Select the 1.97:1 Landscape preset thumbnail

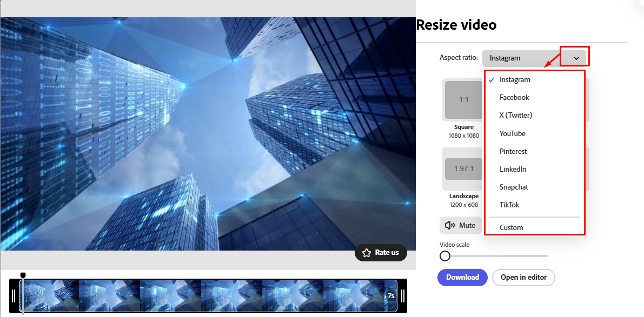pos(464,169)
